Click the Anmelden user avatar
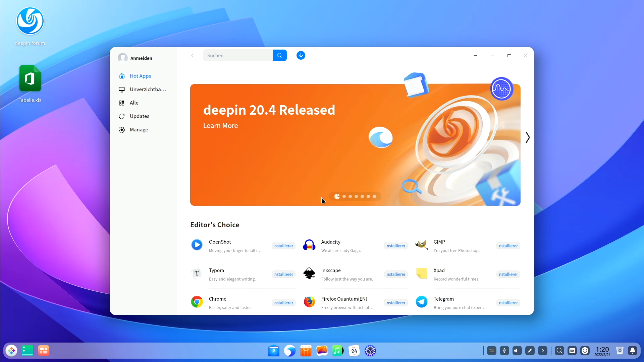644x362 pixels. (x=122, y=58)
